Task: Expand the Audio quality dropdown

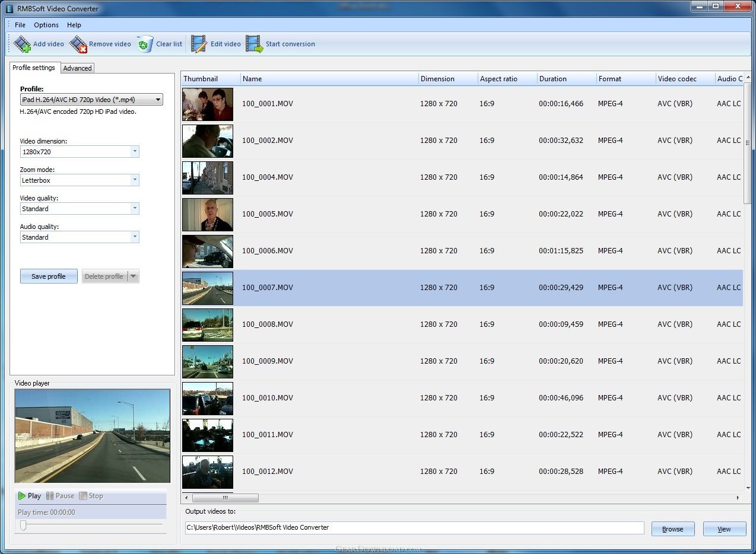Action: pyautogui.click(x=135, y=237)
